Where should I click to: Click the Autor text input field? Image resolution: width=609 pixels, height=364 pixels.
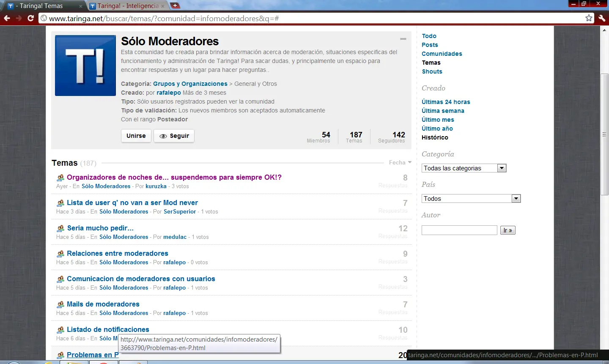[459, 230]
